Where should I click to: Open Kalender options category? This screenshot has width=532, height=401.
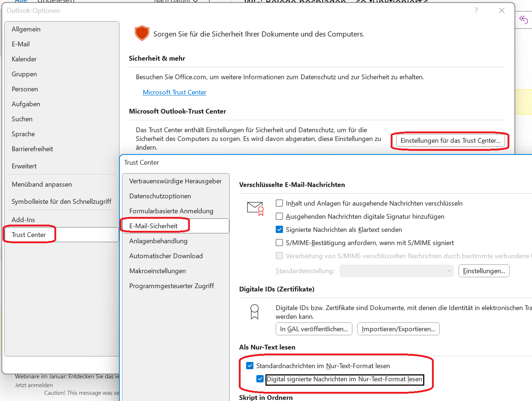62,59
